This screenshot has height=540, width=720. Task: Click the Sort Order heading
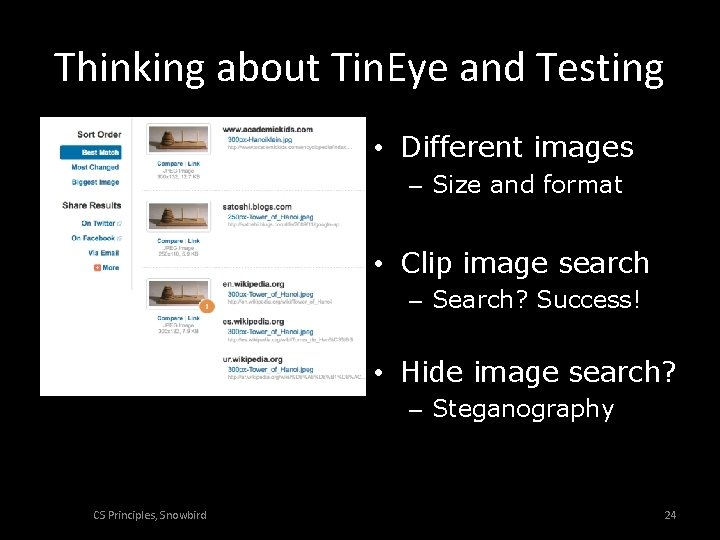coord(99,135)
